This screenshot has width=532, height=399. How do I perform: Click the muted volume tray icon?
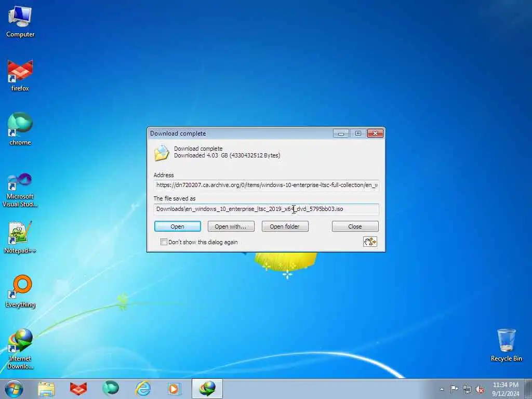pyautogui.click(x=480, y=390)
